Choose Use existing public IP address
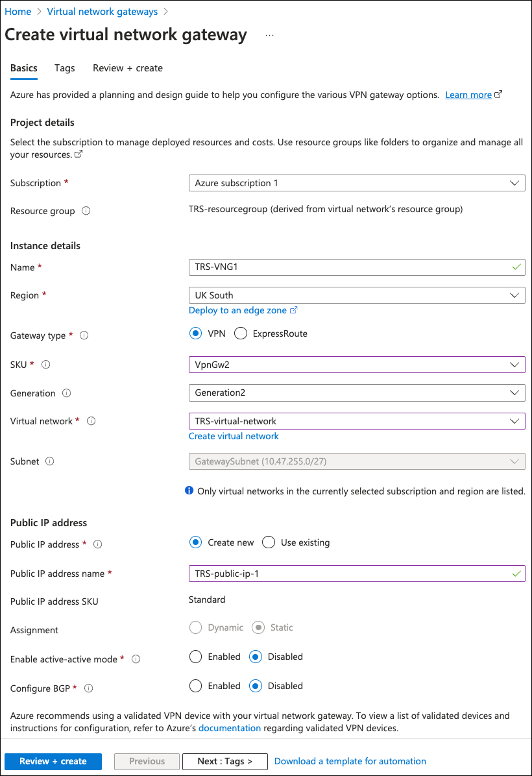The image size is (532, 776). pos(269,542)
